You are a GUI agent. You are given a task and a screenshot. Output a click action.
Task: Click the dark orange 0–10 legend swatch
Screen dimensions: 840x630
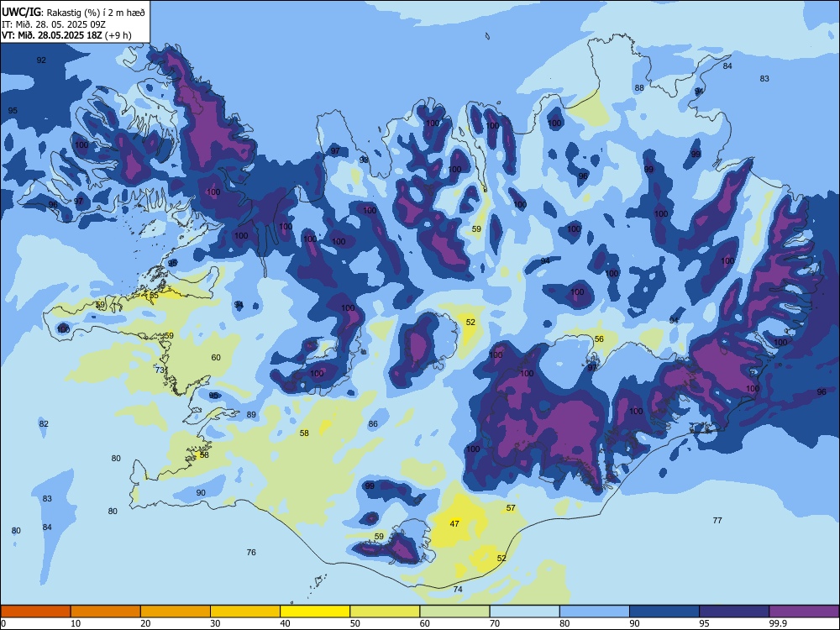pyautogui.click(x=36, y=612)
